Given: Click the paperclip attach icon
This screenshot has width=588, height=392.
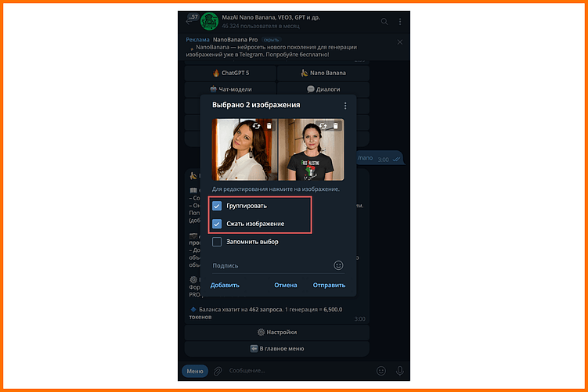Looking at the screenshot, I should pos(218,371).
